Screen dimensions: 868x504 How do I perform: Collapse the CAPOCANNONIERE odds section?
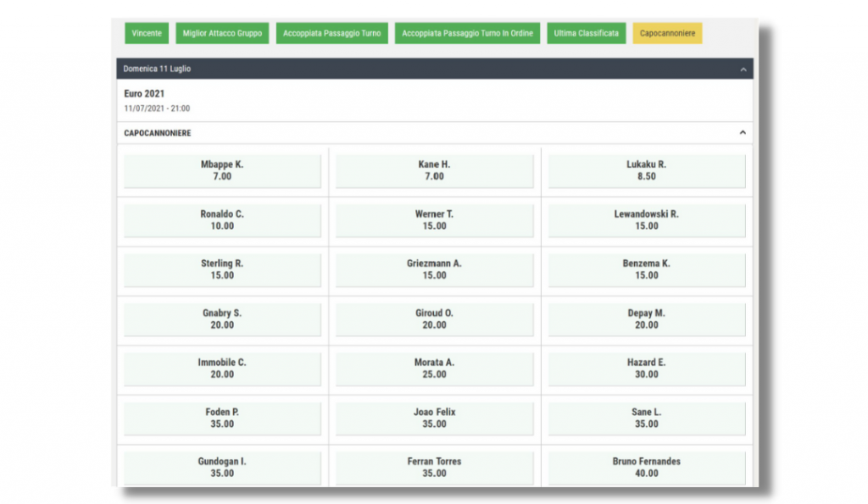point(743,133)
